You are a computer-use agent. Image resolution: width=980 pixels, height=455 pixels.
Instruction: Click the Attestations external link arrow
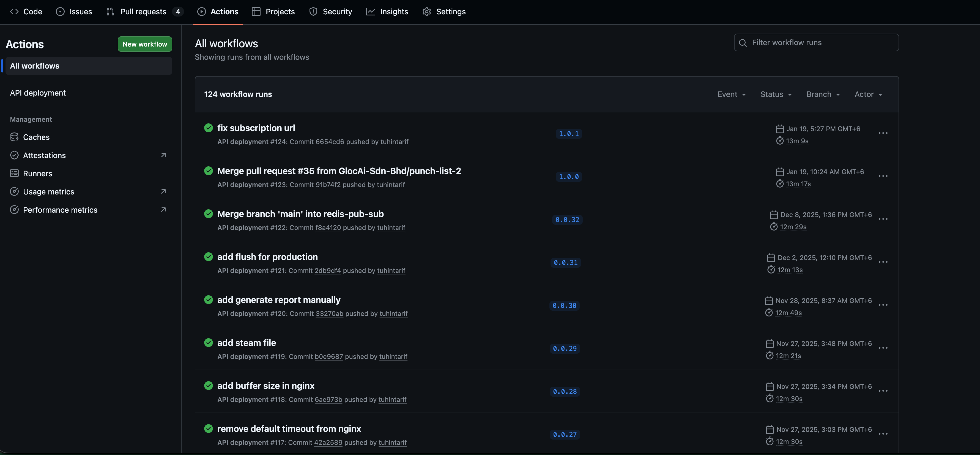pyautogui.click(x=163, y=155)
